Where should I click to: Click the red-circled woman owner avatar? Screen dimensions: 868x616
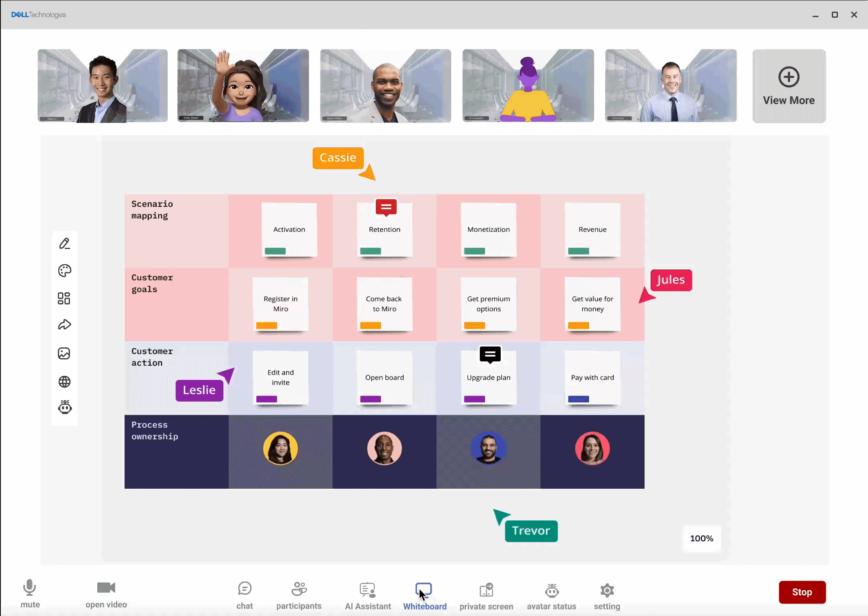(x=593, y=448)
